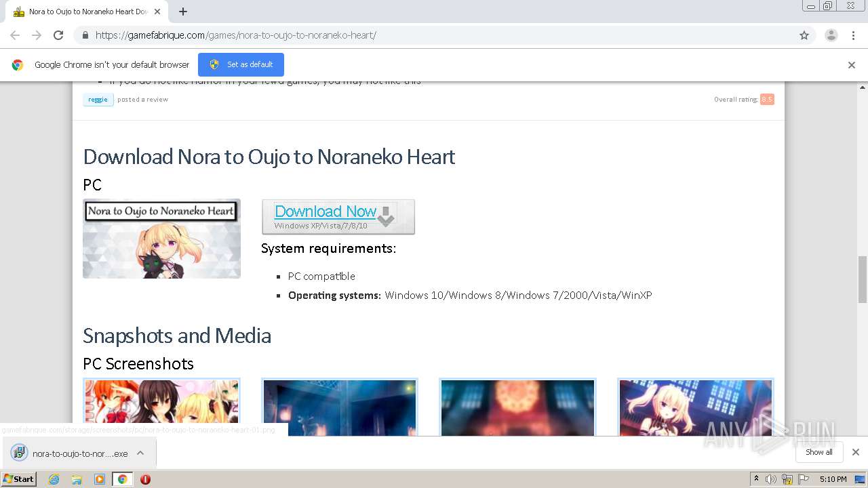Open downloaded nora-to-oujo exe file
Image resolution: width=868 pixels, height=488 pixels.
(70, 453)
